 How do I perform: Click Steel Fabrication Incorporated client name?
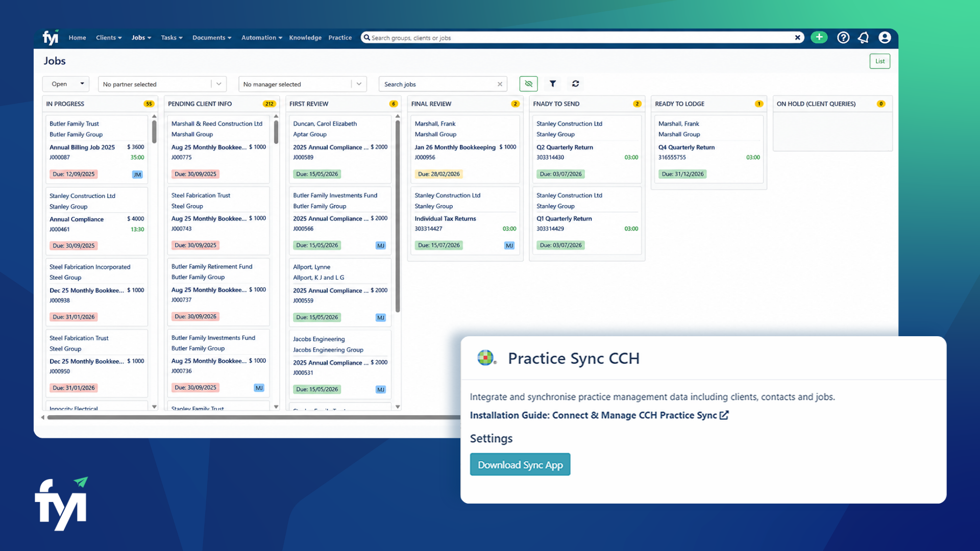[x=90, y=267]
